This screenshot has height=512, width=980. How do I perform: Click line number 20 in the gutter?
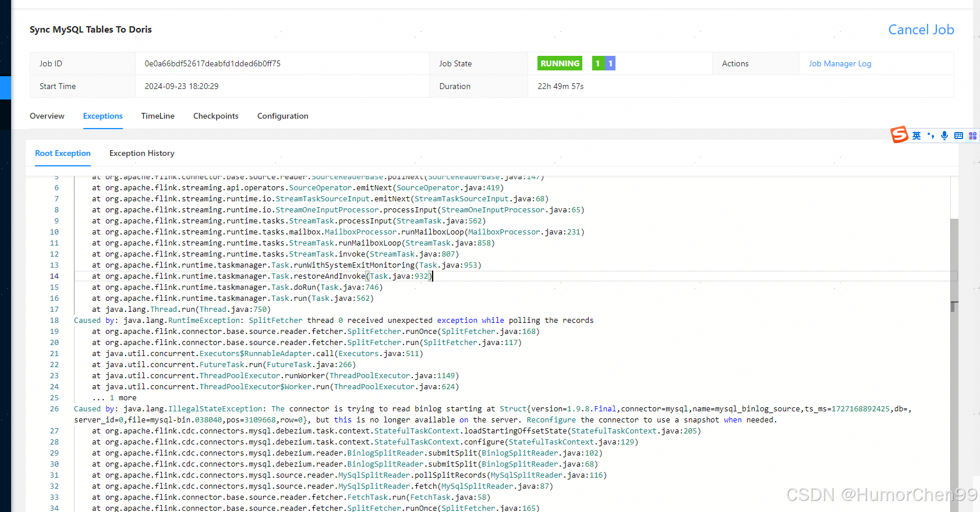(54, 343)
